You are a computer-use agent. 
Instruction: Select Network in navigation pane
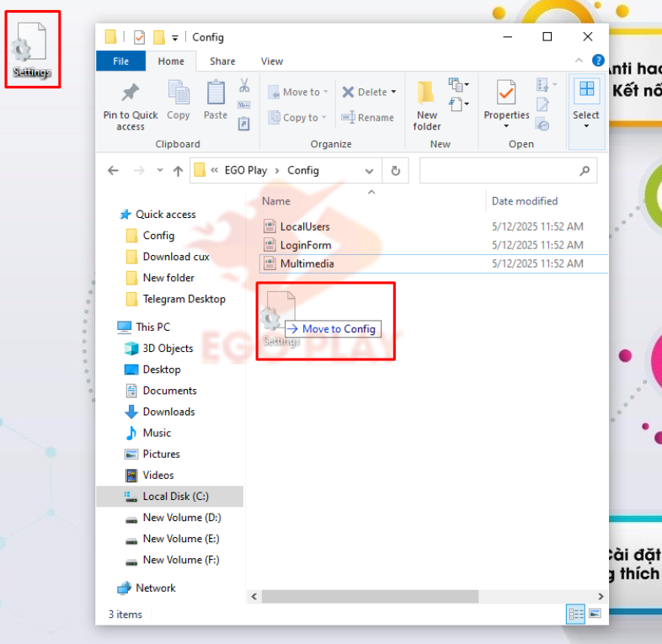155,588
